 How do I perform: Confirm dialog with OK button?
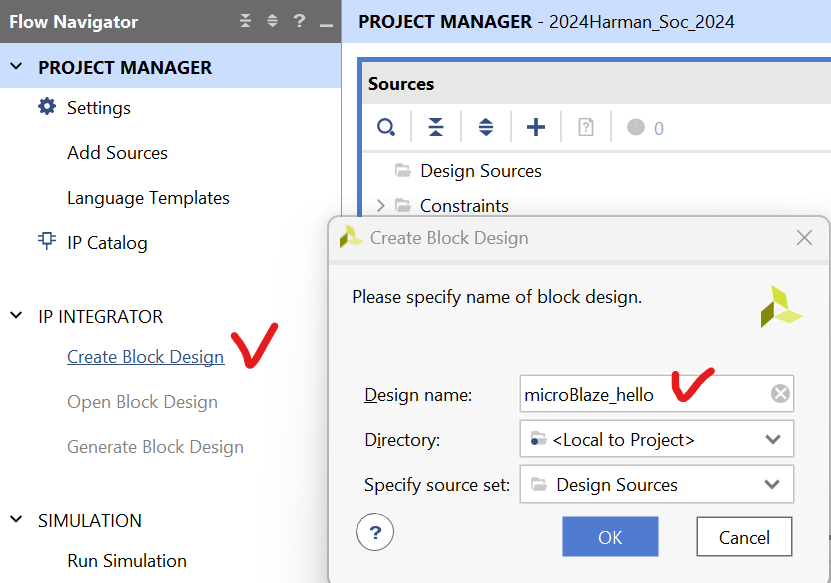(x=610, y=537)
